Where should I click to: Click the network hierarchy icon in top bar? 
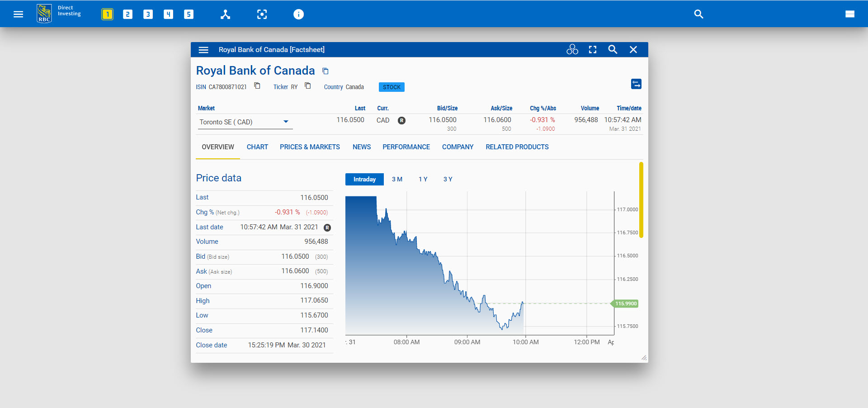click(225, 14)
